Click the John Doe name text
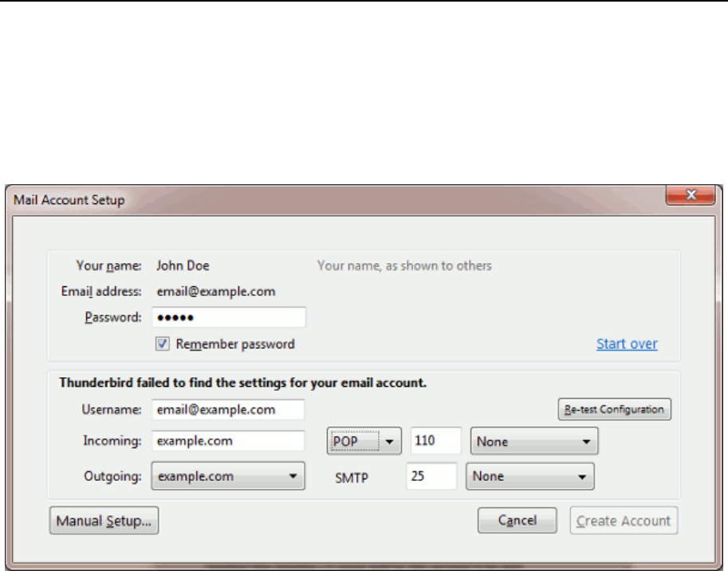Viewport: 728px width, 571px height. (x=183, y=266)
